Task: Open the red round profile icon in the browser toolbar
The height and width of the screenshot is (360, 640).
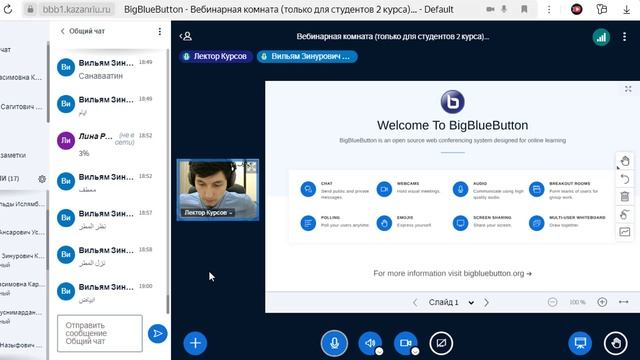Action: point(577,9)
